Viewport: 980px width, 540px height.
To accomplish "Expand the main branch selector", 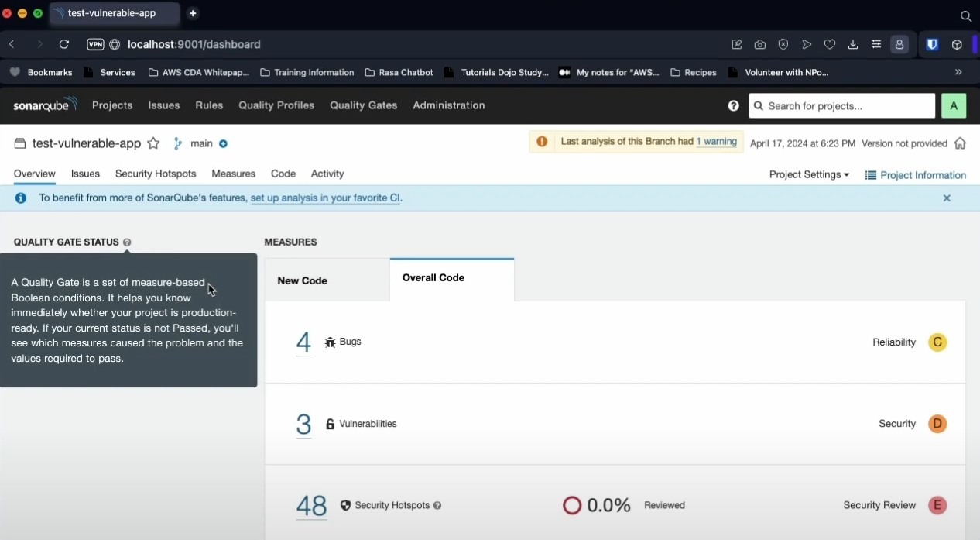I will [223, 143].
